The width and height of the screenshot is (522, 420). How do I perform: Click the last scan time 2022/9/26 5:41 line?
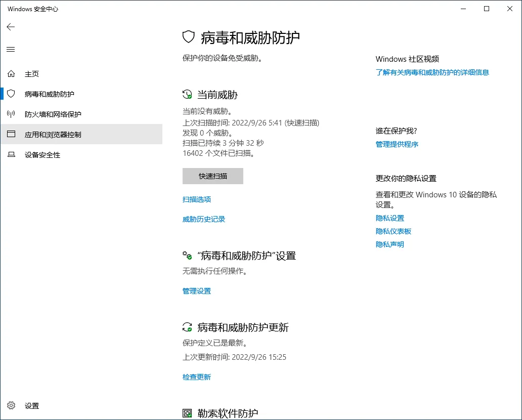tap(251, 123)
